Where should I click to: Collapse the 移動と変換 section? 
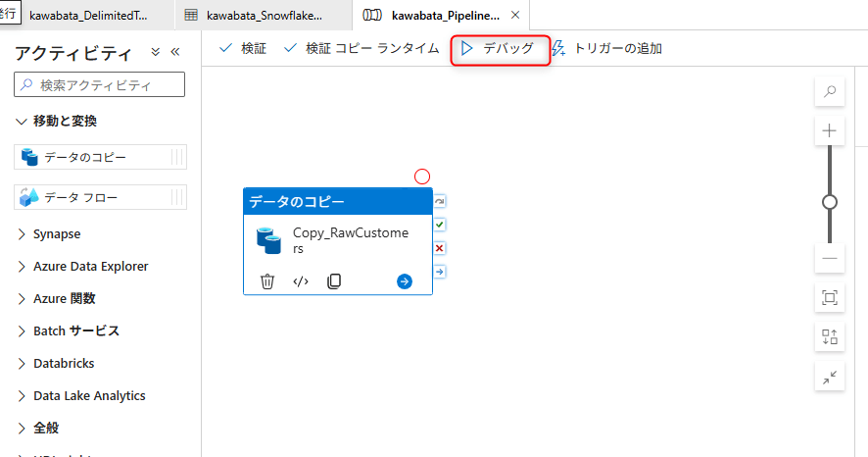click(x=21, y=122)
